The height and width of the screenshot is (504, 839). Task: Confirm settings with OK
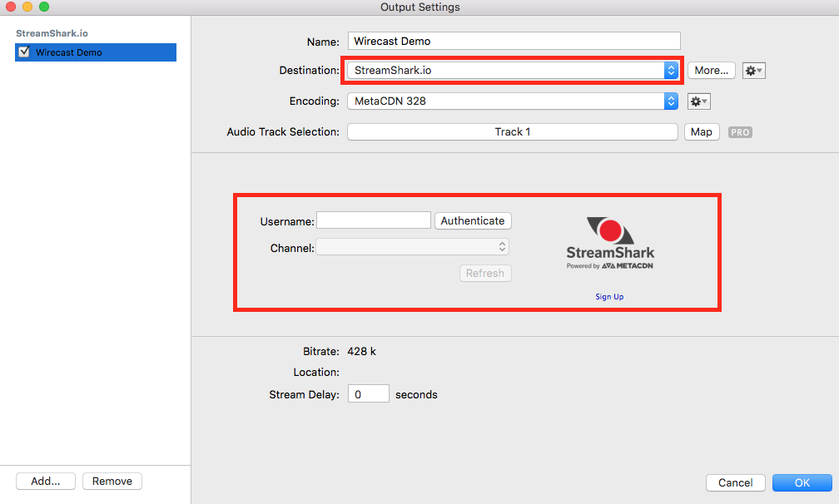pyautogui.click(x=802, y=482)
